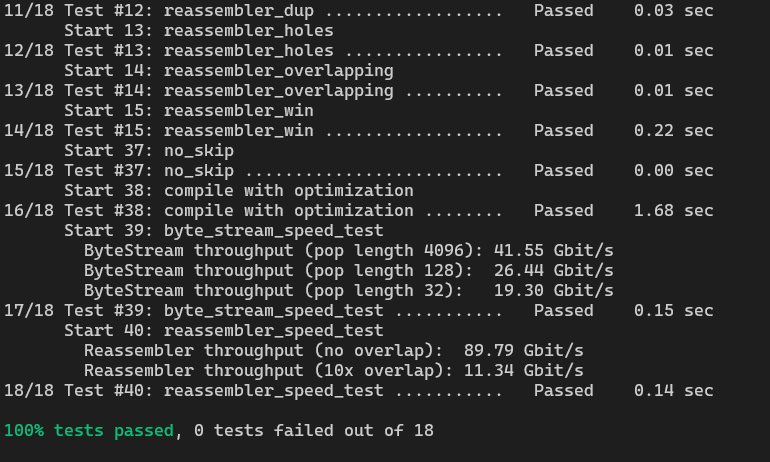Click the '11.34 Gbit/s' 10x overlap value
The image size is (770, 462).
click(524, 371)
